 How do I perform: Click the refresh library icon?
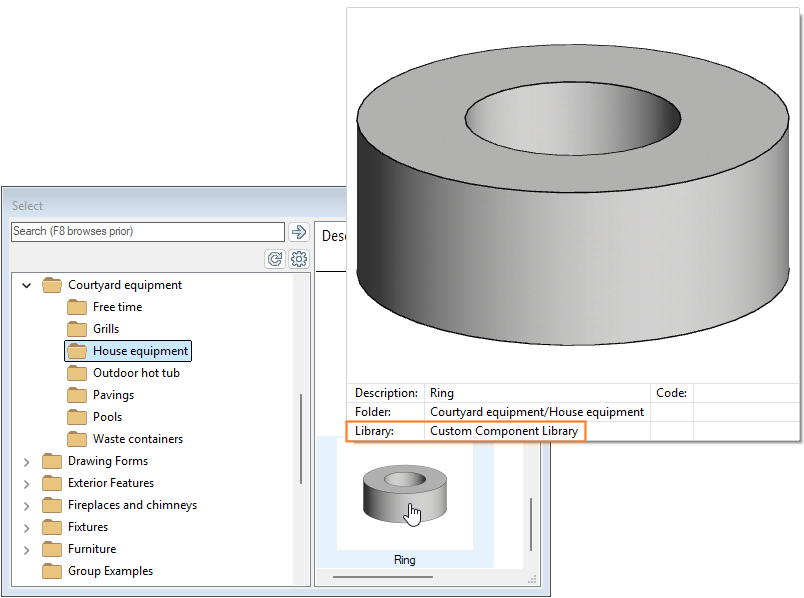[274, 259]
